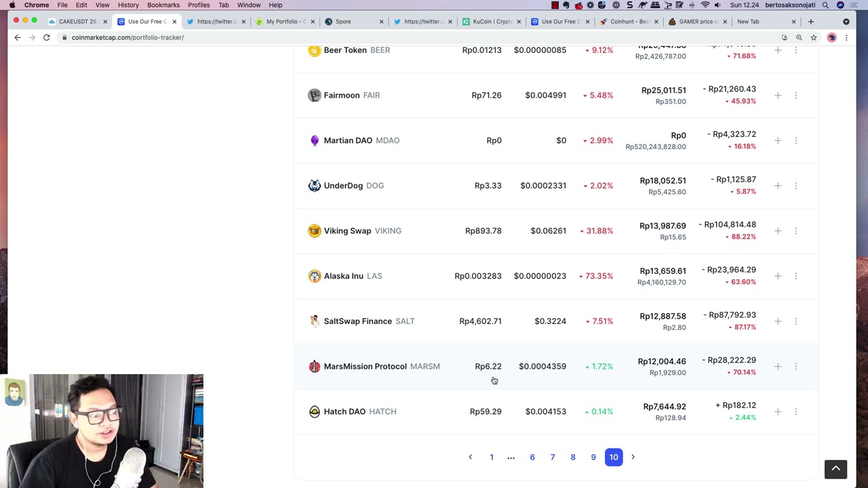Image resolution: width=868 pixels, height=488 pixels.
Task: Click the Alaska Inu coin logo
Action: pos(314,276)
